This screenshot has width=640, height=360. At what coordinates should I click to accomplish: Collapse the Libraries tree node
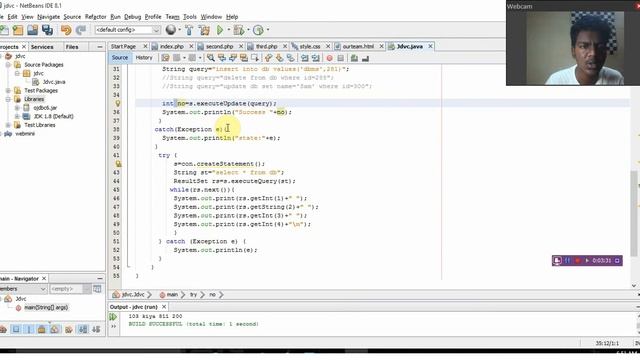[8, 99]
